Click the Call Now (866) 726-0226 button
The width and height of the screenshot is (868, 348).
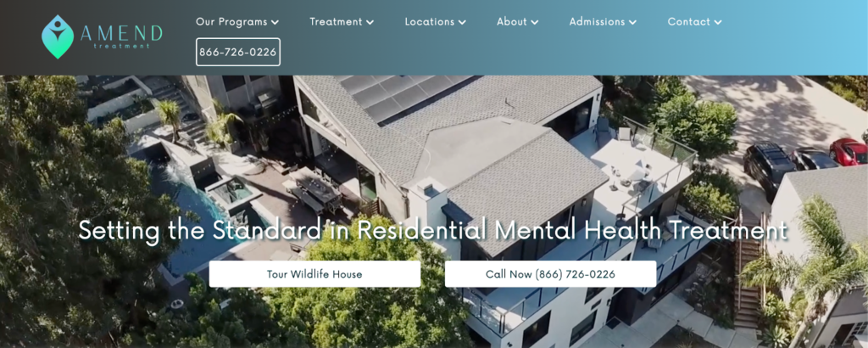550,274
